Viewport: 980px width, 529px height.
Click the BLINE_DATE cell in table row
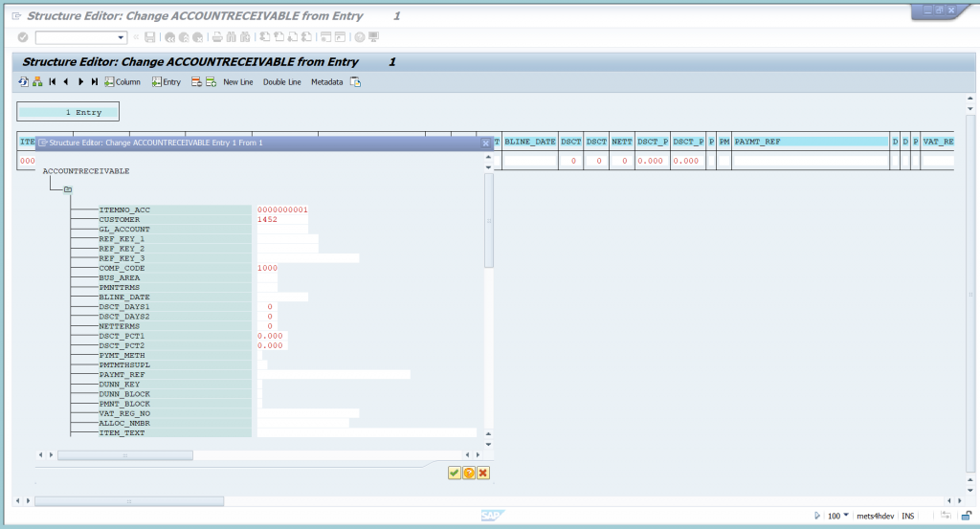click(x=529, y=161)
